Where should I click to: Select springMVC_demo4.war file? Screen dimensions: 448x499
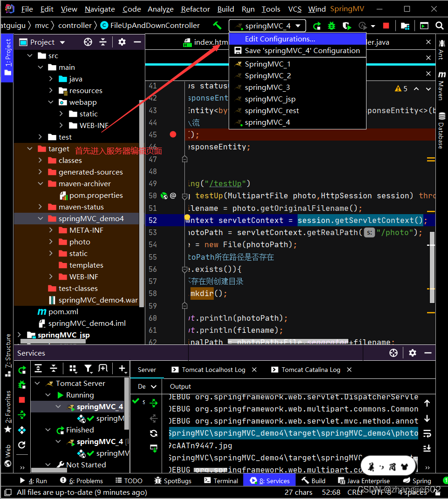coord(98,300)
